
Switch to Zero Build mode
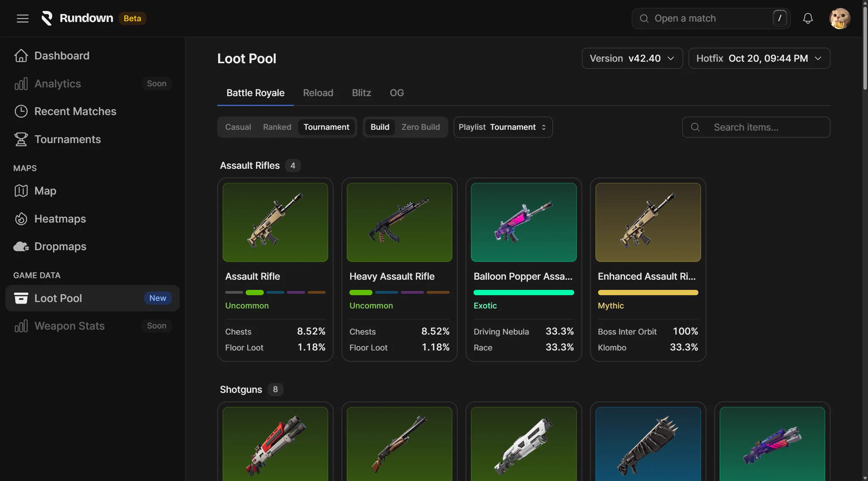tap(420, 127)
